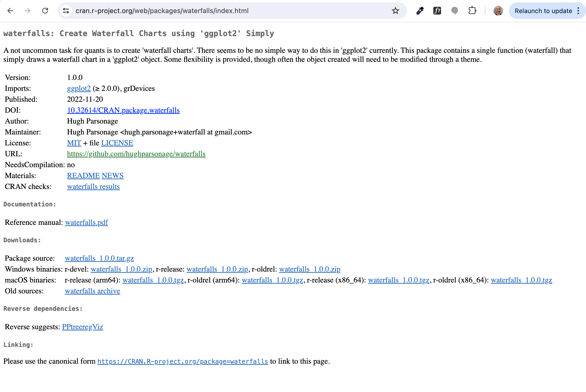Open the LICENSE file link

tap(117, 143)
